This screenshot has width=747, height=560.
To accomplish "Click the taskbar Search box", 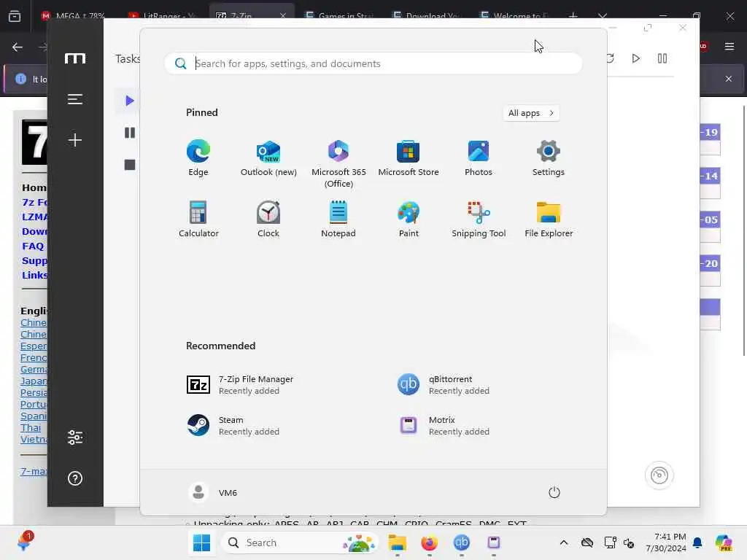I will pyautogui.click(x=299, y=542).
